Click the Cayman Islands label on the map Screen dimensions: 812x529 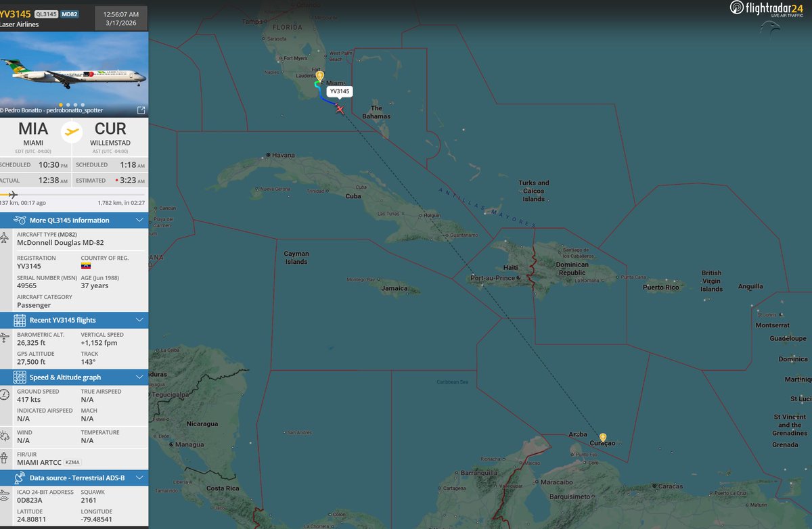tap(296, 258)
